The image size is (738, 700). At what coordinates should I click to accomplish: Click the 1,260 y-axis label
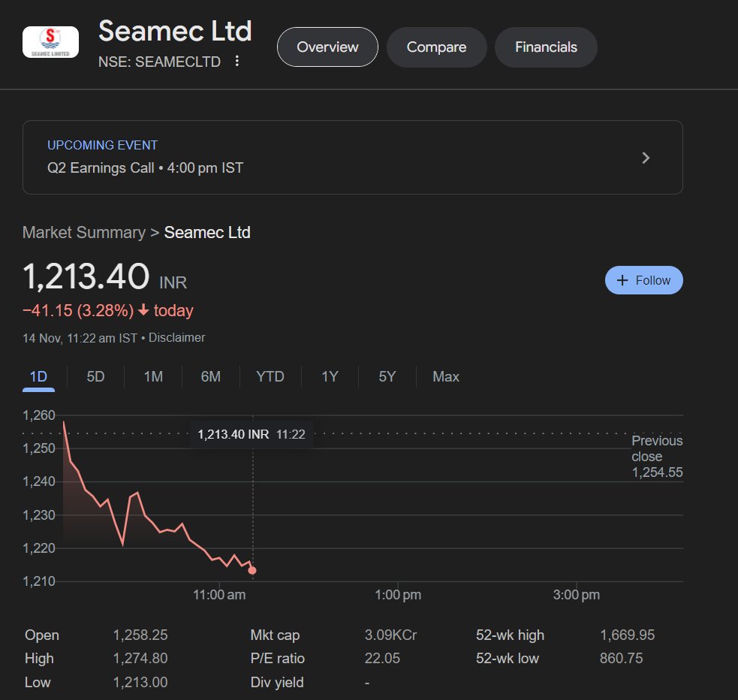point(39,415)
